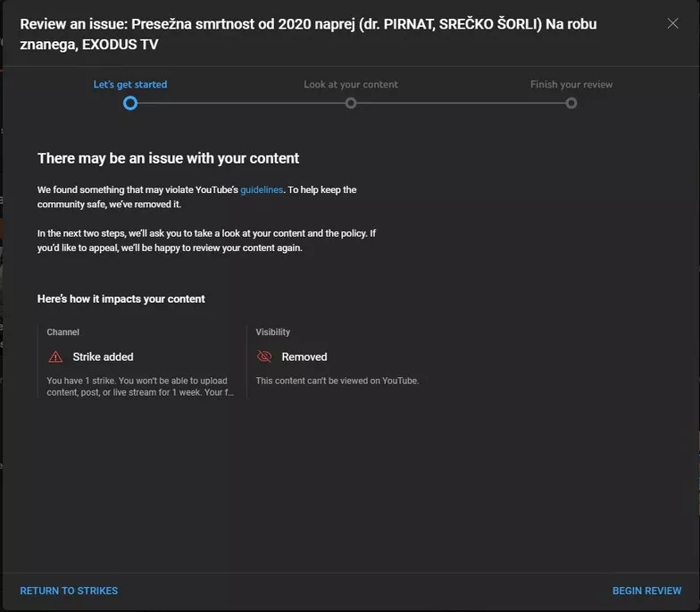Click the dialog title with video name
This screenshot has width=700, height=612.
(308, 33)
